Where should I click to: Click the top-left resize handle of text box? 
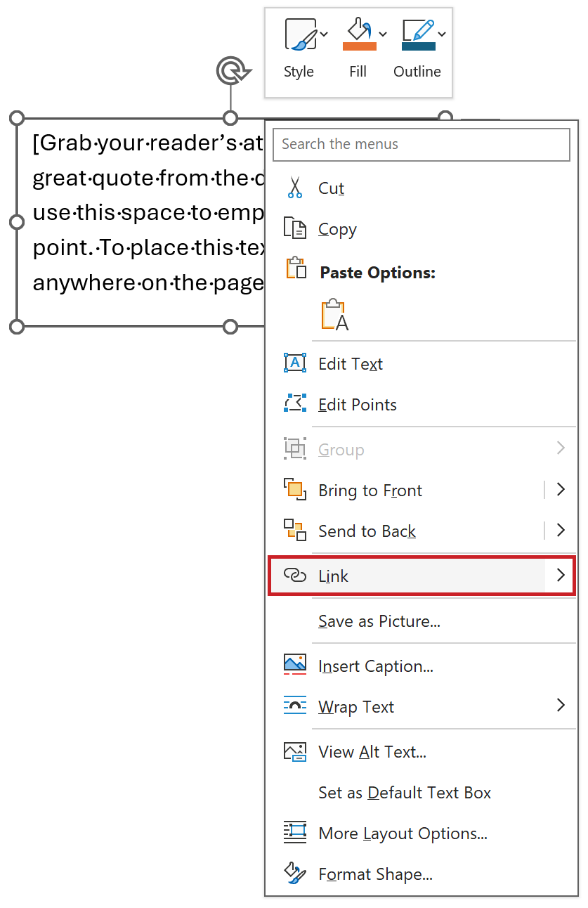point(18,117)
